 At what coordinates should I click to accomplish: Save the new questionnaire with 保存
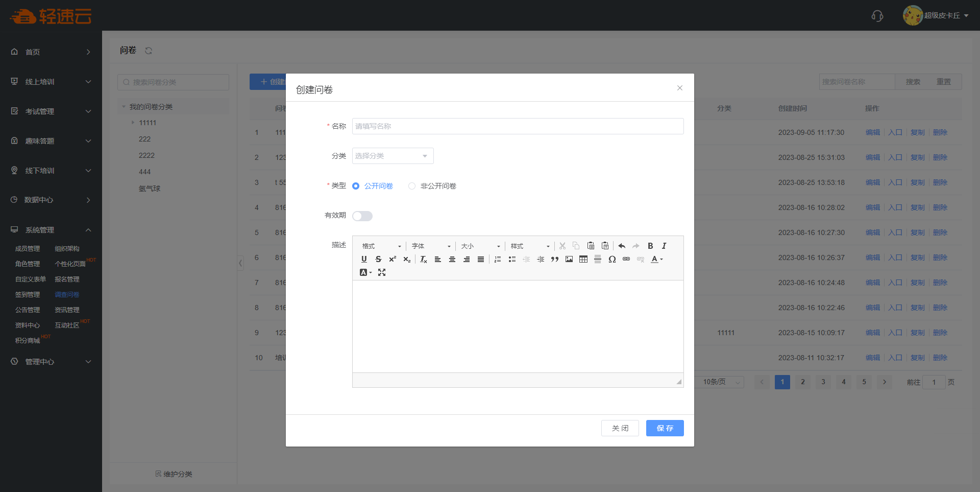coord(665,428)
